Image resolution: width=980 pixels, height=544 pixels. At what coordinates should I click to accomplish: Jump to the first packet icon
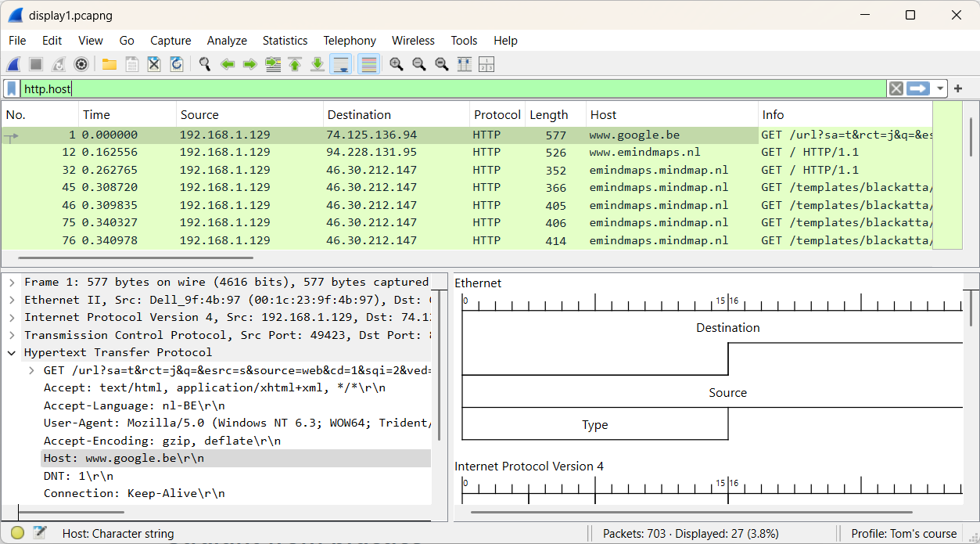click(x=295, y=64)
